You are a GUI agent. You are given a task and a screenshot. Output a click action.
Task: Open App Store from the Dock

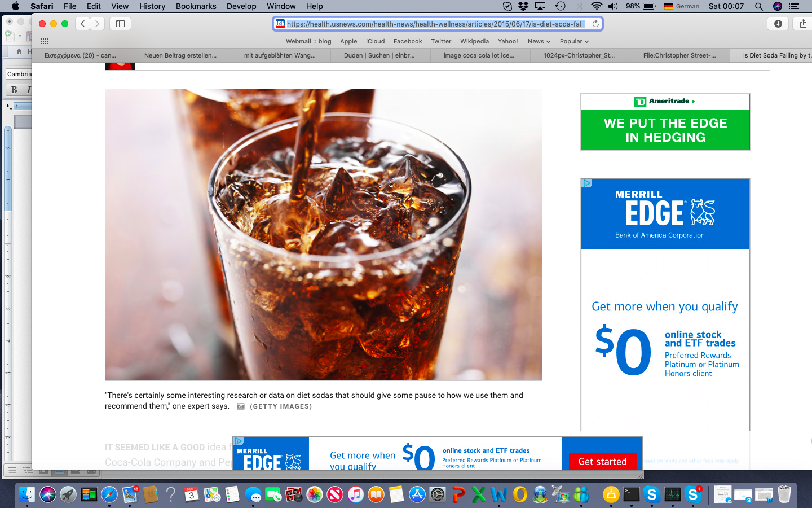click(x=417, y=495)
